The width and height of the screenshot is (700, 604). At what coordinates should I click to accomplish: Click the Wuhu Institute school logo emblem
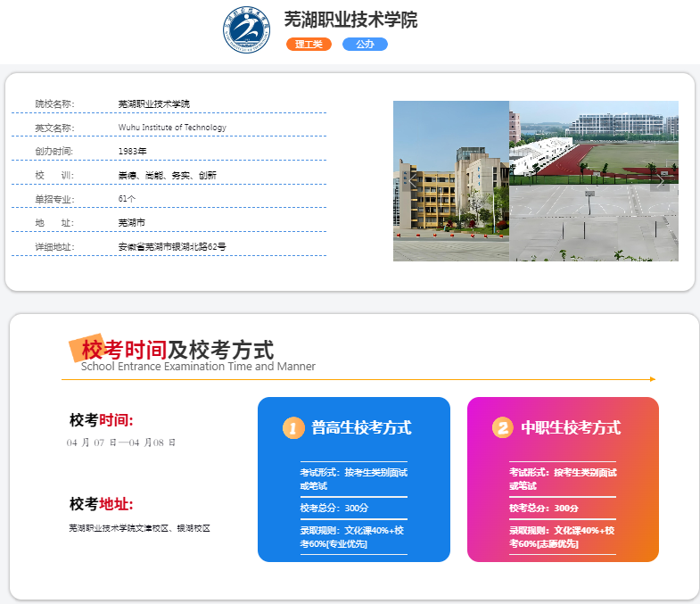tap(246, 29)
